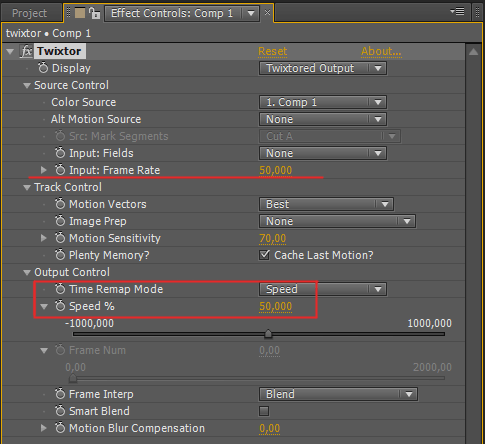
Task: Collapse the Frame Num disclosure triangle
Action: [44, 350]
